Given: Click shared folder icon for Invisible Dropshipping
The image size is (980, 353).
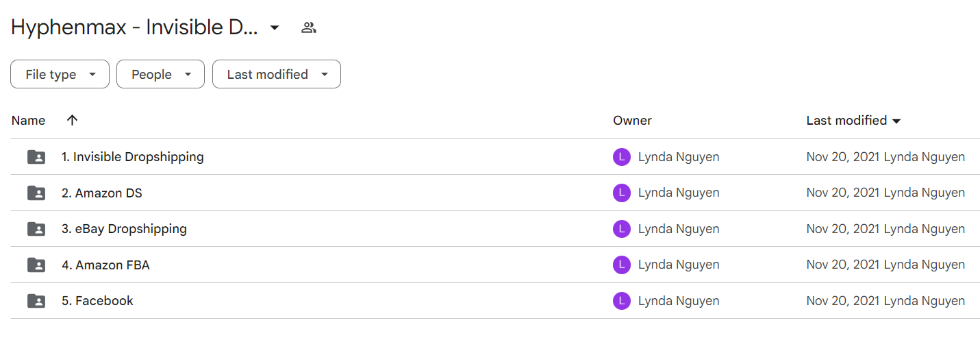Looking at the screenshot, I should point(36,157).
